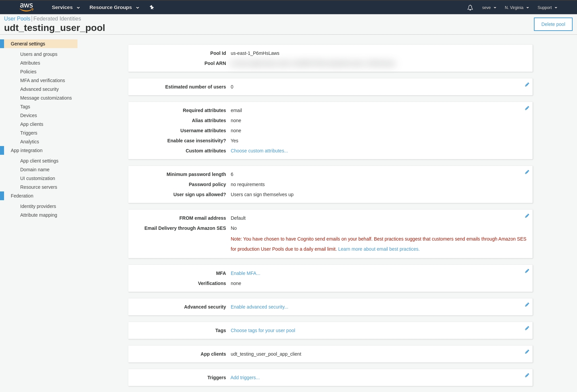Edit the password policy section pencil

click(x=527, y=172)
